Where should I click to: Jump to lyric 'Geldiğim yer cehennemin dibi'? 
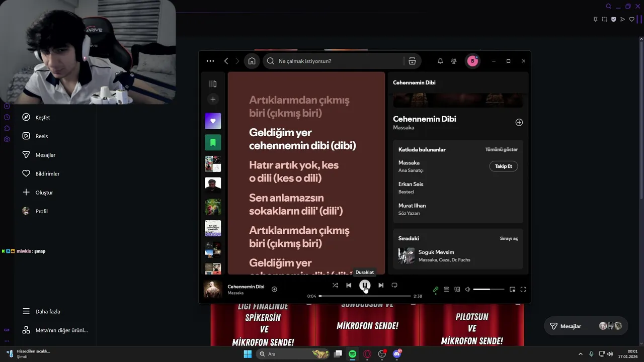302,139
